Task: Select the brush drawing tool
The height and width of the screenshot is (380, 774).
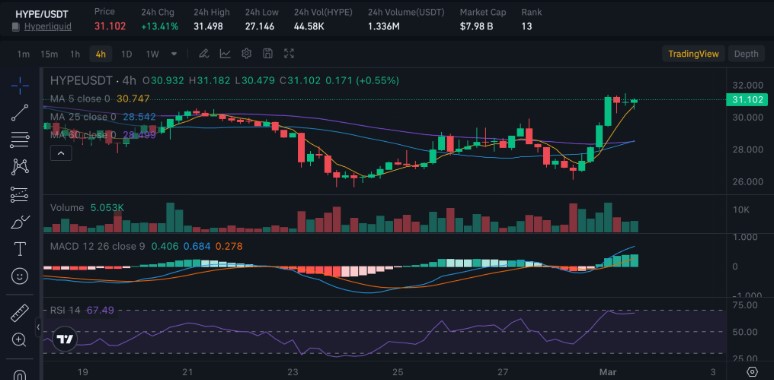Action: coord(20,223)
